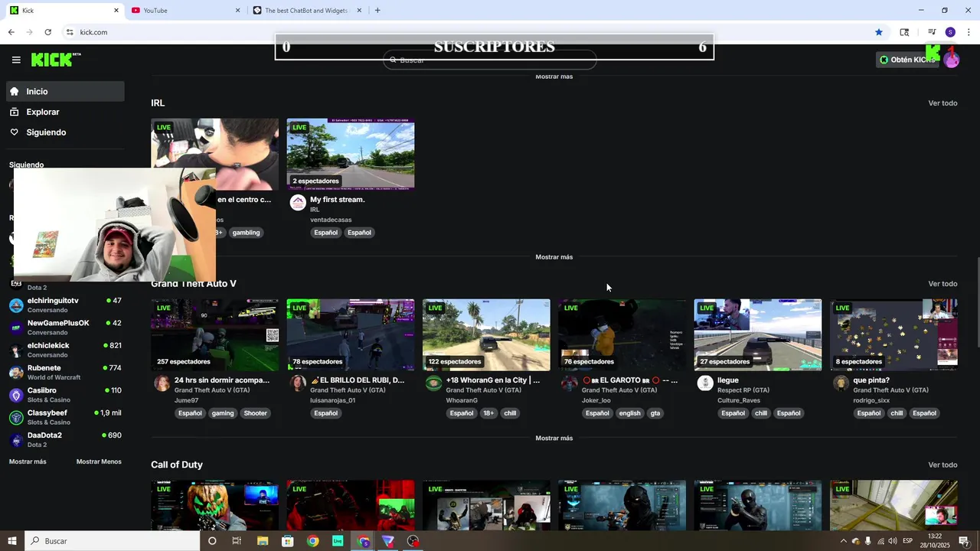This screenshot has height=551, width=980.
Task: Open the Chrome media controls icon
Action: (x=932, y=32)
